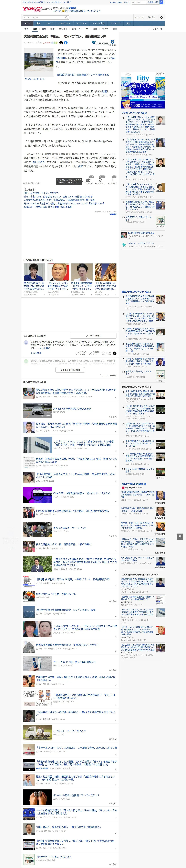Click first commenter's avatar icon
Viewport: 186px width, 868px height.
point(26,342)
